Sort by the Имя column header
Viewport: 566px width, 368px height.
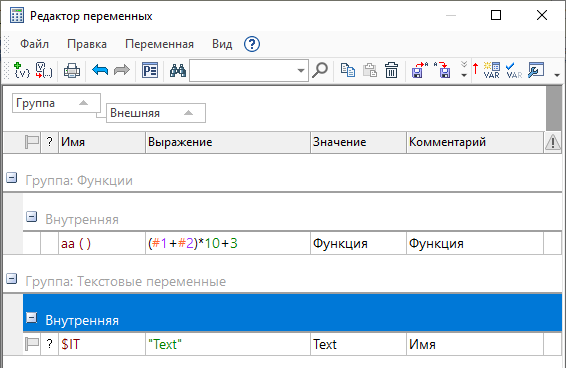pyautogui.click(x=102, y=142)
